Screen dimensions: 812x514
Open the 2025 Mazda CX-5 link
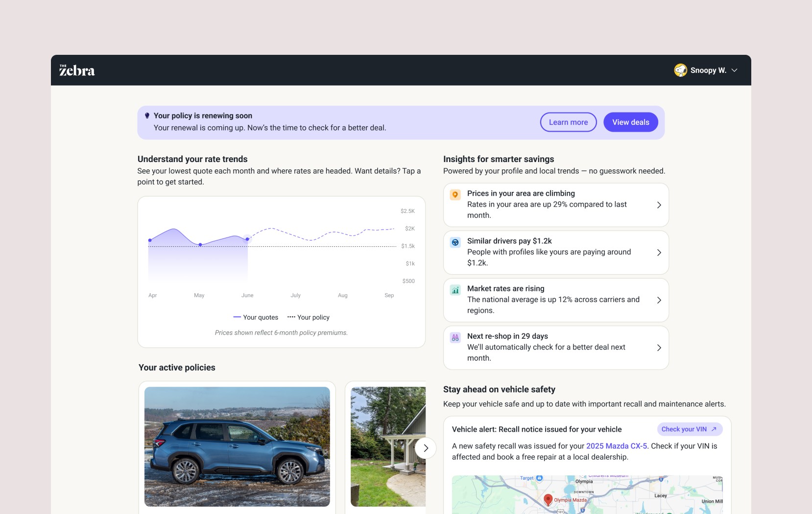(x=617, y=446)
